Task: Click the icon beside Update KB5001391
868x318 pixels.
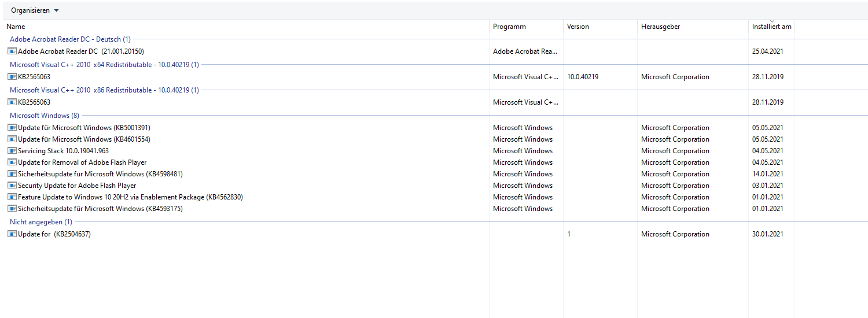Action: click(x=12, y=128)
